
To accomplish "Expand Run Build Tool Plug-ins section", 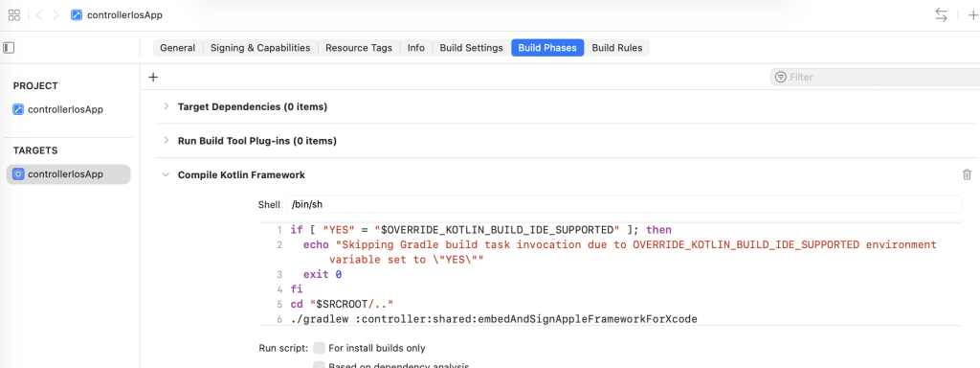I will point(167,141).
